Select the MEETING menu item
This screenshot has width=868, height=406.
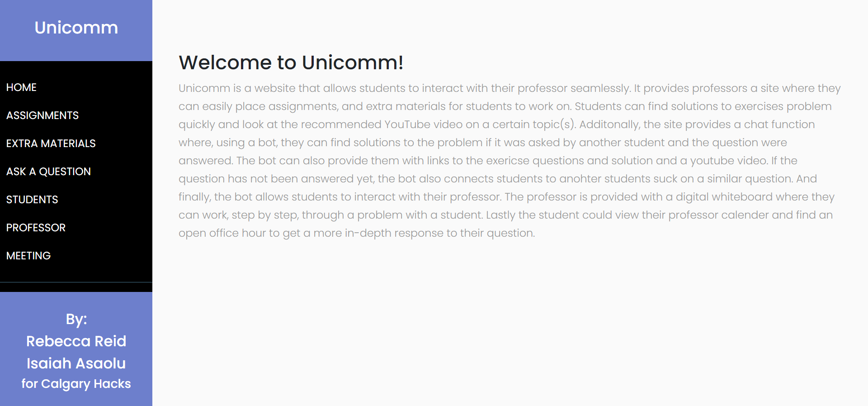point(28,256)
